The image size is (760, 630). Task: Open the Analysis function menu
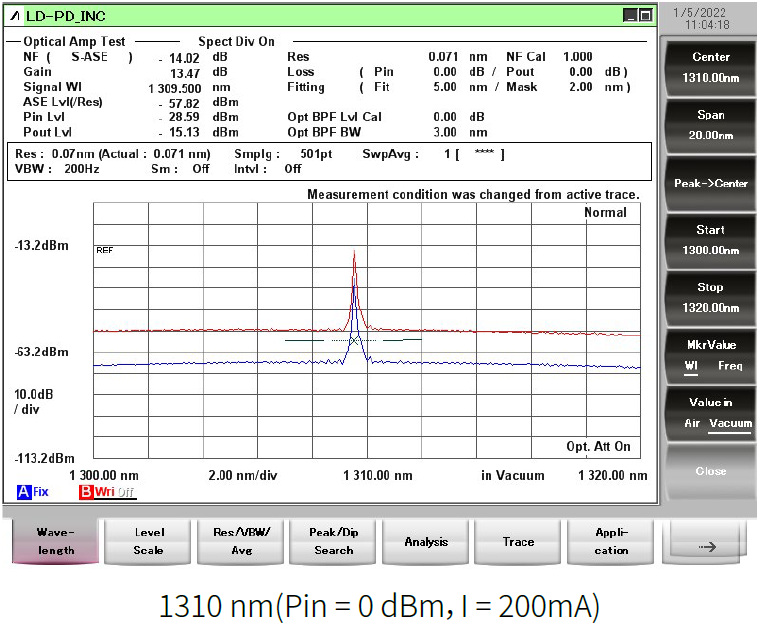tap(426, 541)
